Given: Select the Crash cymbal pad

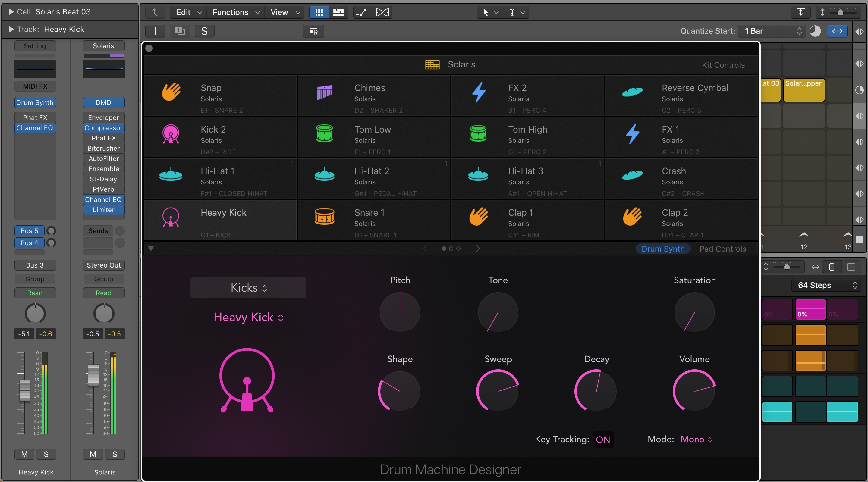Looking at the screenshot, I should click(x=681, y=179).
